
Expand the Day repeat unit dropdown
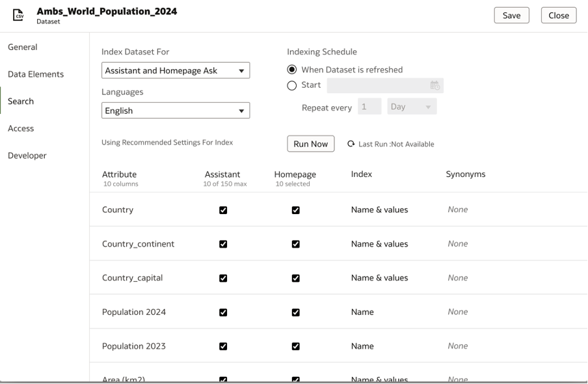[411, 107]
